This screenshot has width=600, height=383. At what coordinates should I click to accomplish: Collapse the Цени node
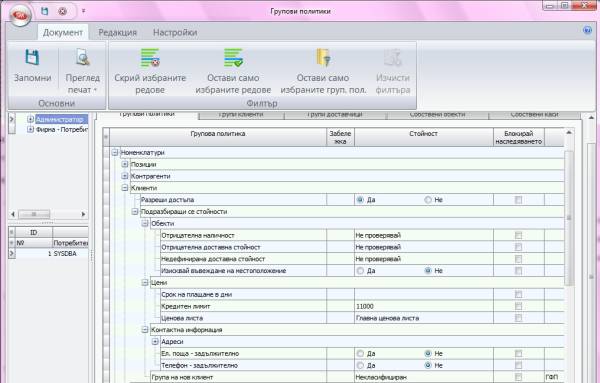pos(145,282)
